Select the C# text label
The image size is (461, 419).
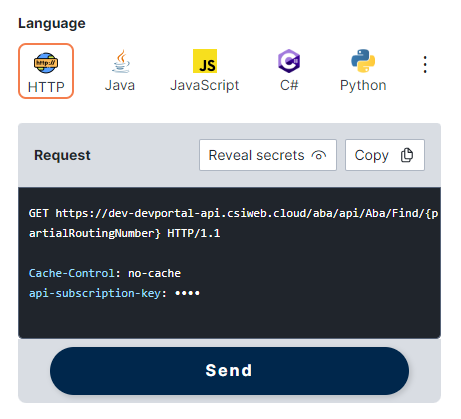[x=289, y=85]
